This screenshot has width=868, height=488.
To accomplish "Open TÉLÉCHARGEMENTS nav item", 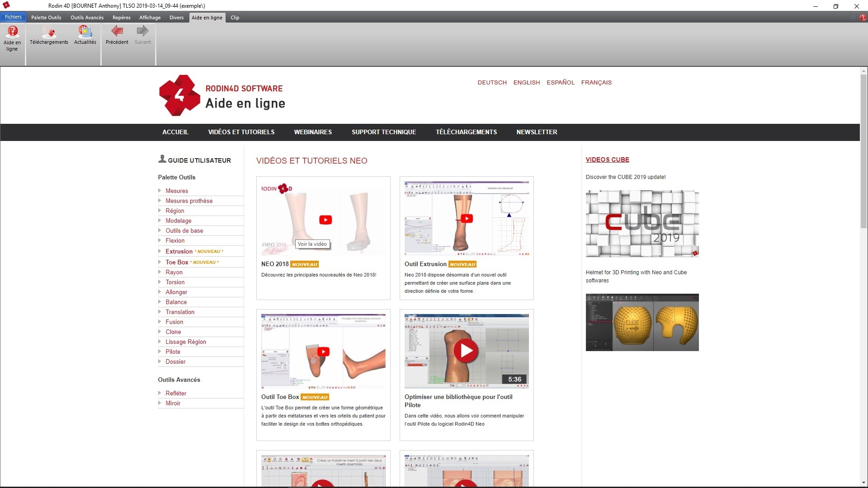I will coord(466,132).
